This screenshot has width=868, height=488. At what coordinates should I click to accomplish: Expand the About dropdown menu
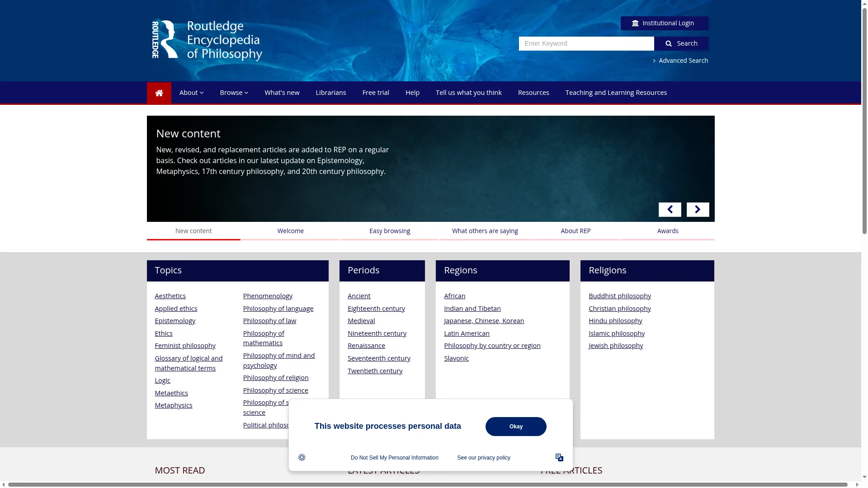pyautogui.click(x=191, y=93)
